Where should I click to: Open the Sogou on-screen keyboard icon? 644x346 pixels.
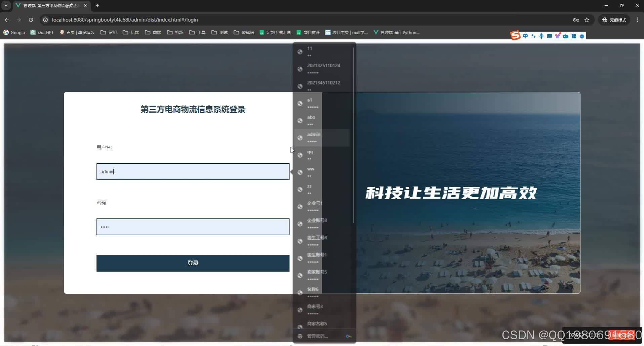(x=550, y=36)
